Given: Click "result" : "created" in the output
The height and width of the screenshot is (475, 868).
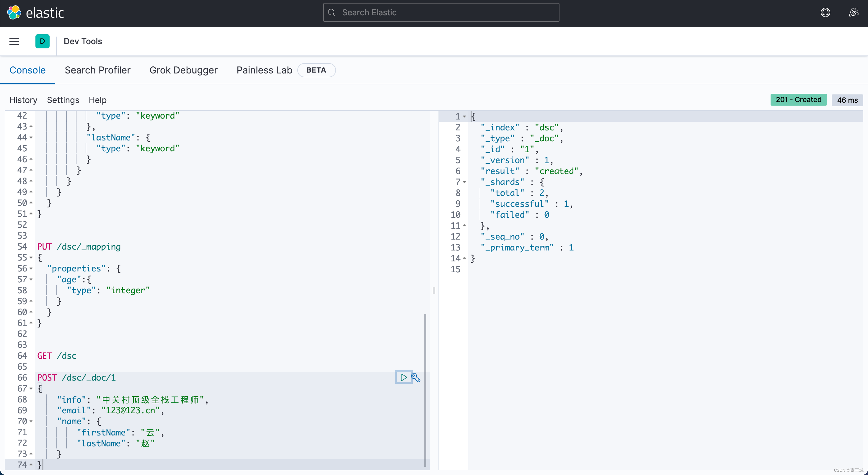Looking at the screenshot, I should point(531,171).
